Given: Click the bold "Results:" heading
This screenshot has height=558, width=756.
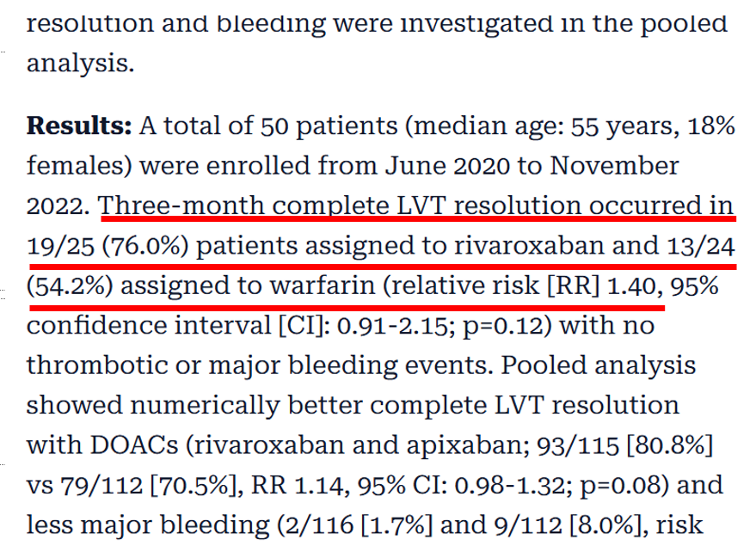Looking at the screenshot, I should 80,127.
